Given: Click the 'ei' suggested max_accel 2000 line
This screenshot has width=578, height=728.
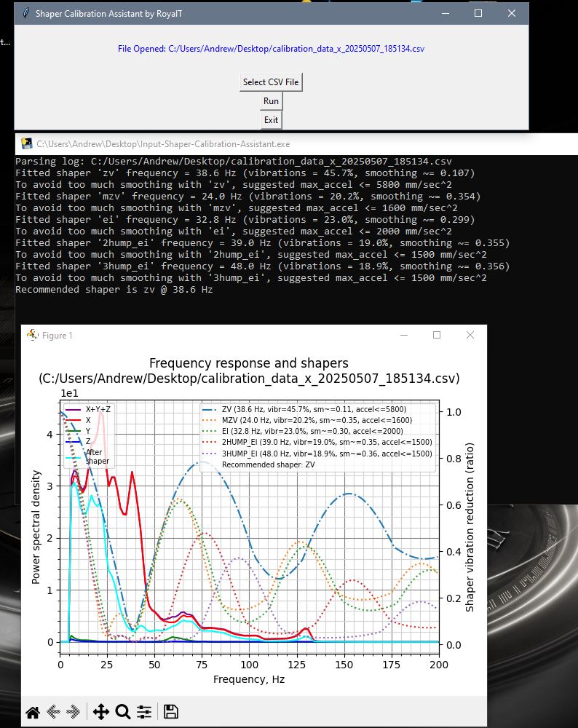Looking at the screenshot, I should tap(234, 232).
